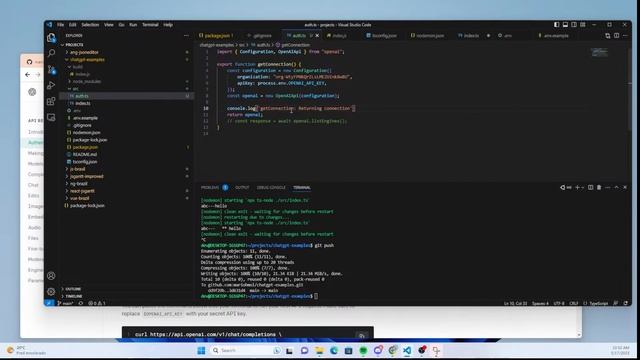The height and width of the screenshot is (360, 640).
Task: Open the Run and Debug view
Action: (51, 85)
